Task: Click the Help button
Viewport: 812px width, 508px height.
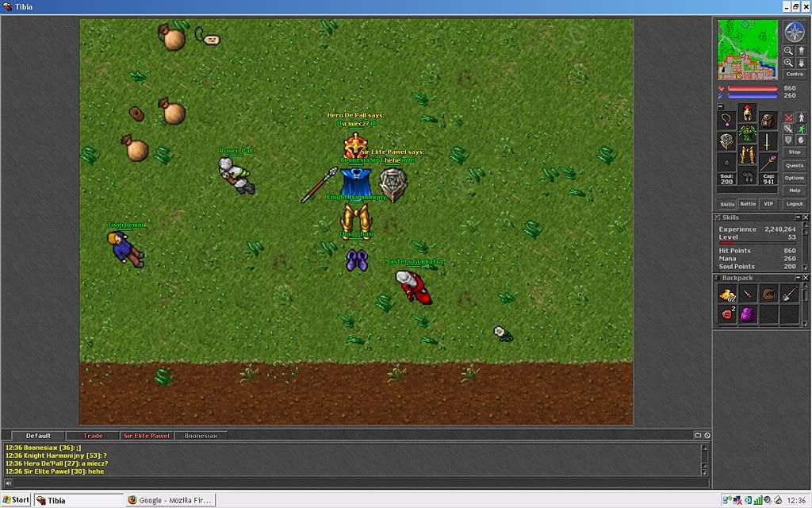Action: pyautogui.click(x=795, y=190)
